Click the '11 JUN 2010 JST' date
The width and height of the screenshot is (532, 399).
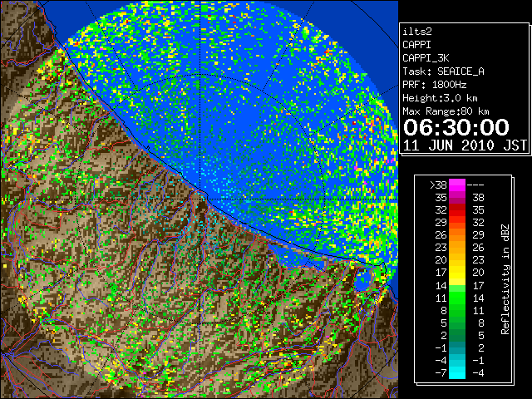[x=465, y=145]
